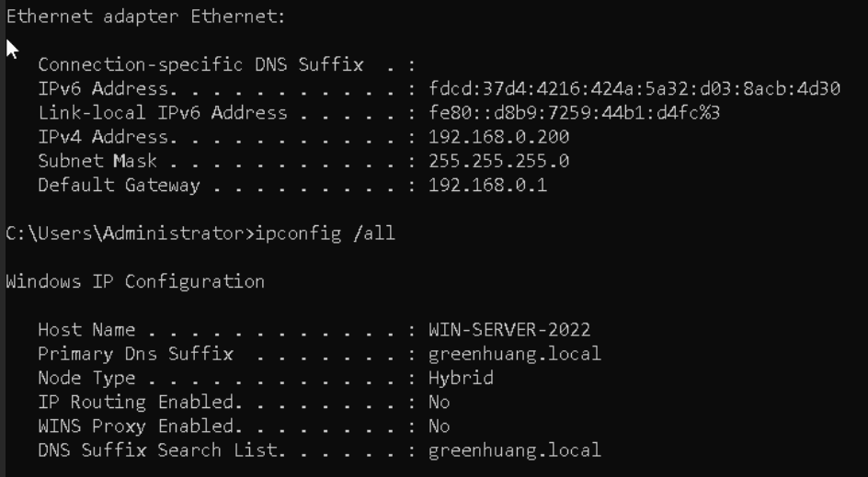This screenshot has width=868, height=477.
Task: Click the Node Type value Hybrid
Action: click(x=461, y=379)
